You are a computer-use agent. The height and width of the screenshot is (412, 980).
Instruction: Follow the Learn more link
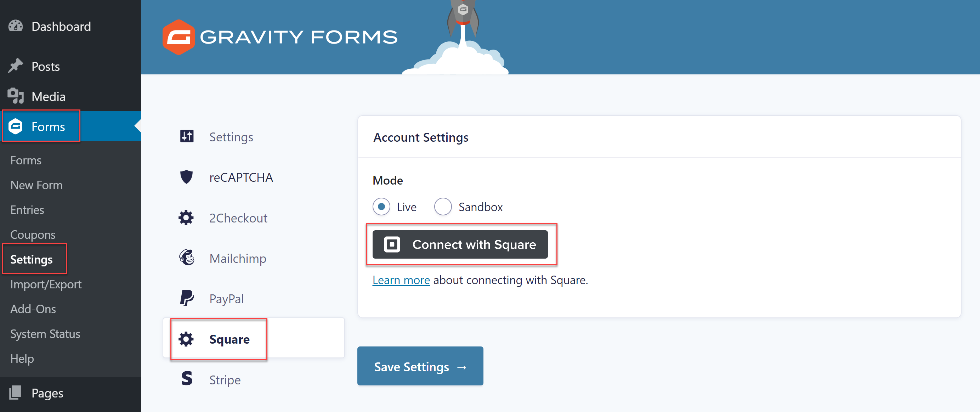pos(401,280)
